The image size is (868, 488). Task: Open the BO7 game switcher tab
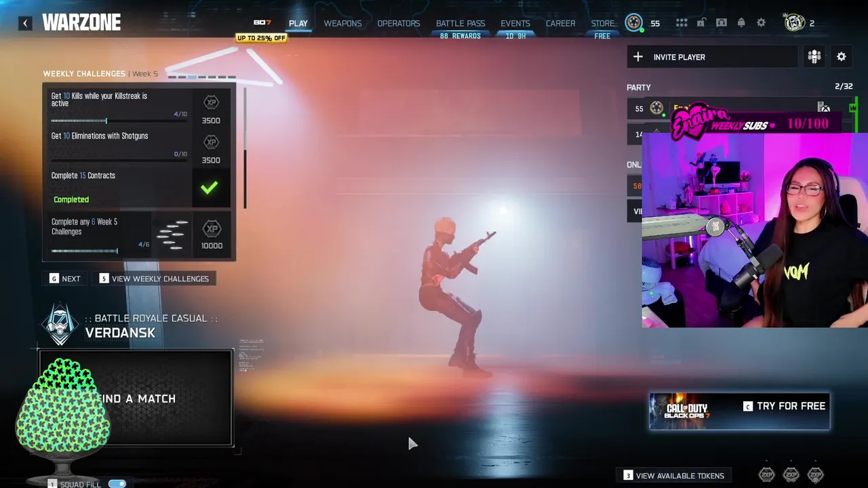click(x=262, y=23)
